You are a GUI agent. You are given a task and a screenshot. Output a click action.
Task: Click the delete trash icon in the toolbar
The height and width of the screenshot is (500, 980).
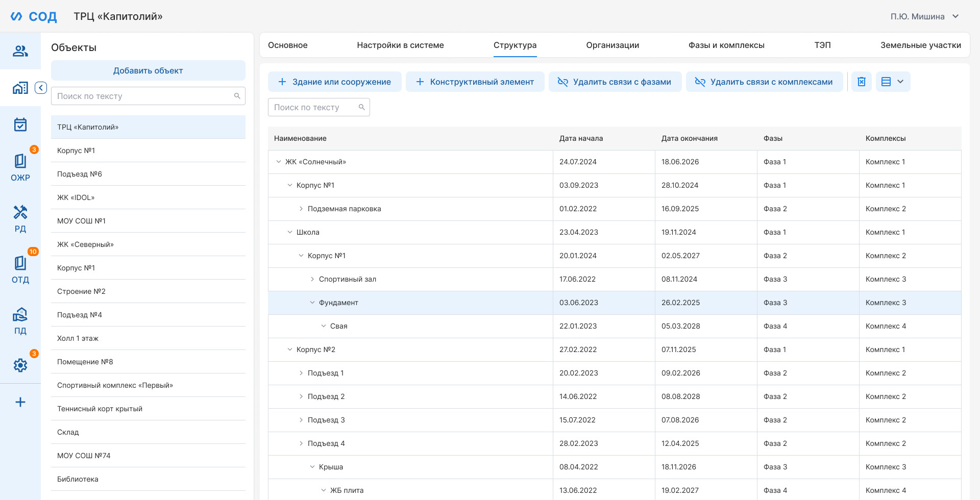(x=862, y=82)
